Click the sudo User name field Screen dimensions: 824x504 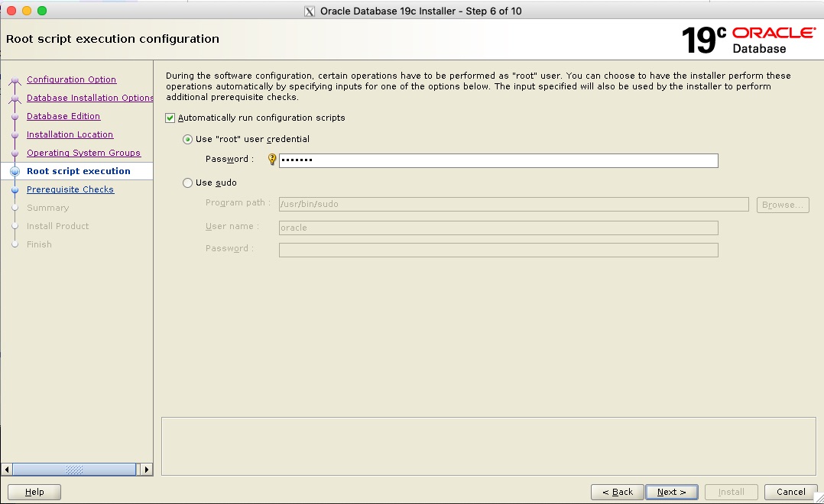tap(498, 228)
